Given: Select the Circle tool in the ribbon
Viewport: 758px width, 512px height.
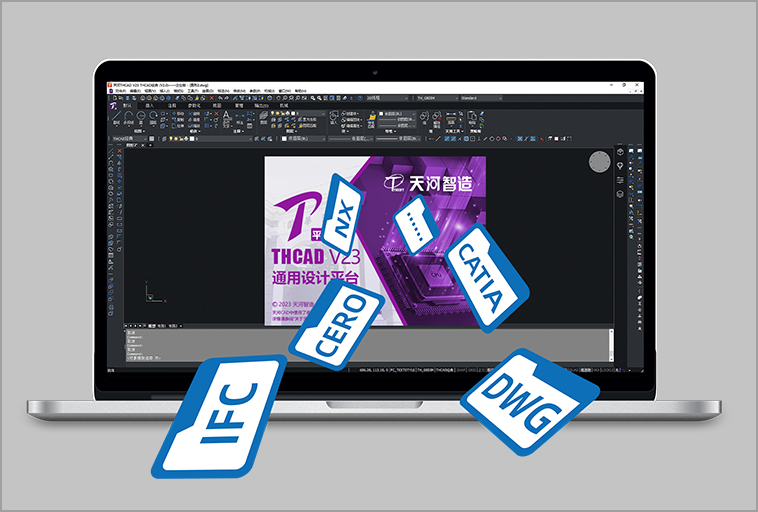Looking at the screenshot, I should pyautogui.click(x=141, y=118).
